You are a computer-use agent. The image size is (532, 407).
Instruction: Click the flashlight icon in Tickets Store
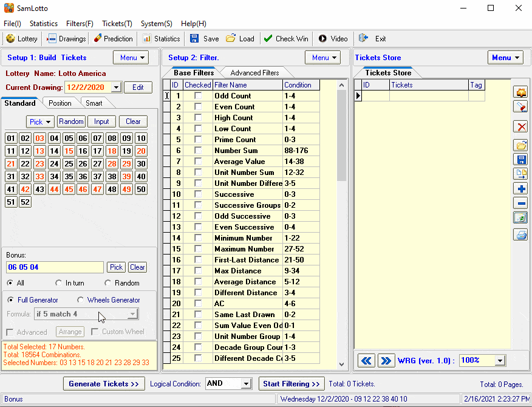click(x=521, y=107)
